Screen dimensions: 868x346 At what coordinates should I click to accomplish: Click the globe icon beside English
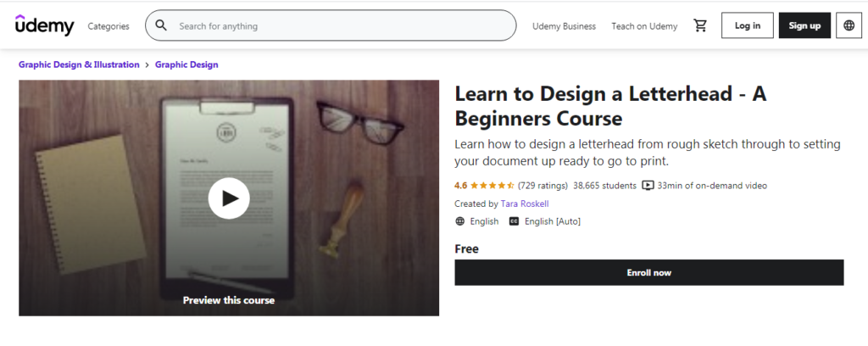(460, 221)
